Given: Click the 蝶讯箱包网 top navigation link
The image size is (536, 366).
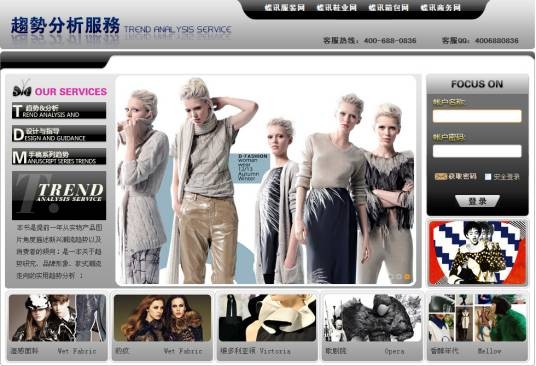Looking at the screenshot, I should pyautogui.click(x=388, y=8).
